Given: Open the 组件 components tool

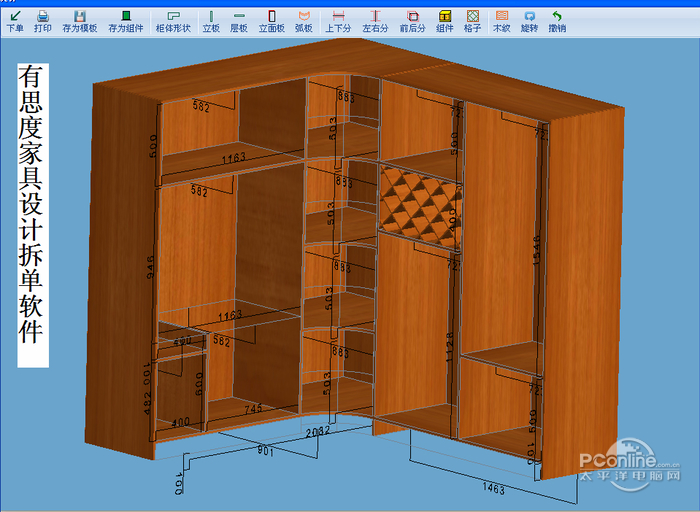Looking at the screenshot, I should (x=445, y=21).
